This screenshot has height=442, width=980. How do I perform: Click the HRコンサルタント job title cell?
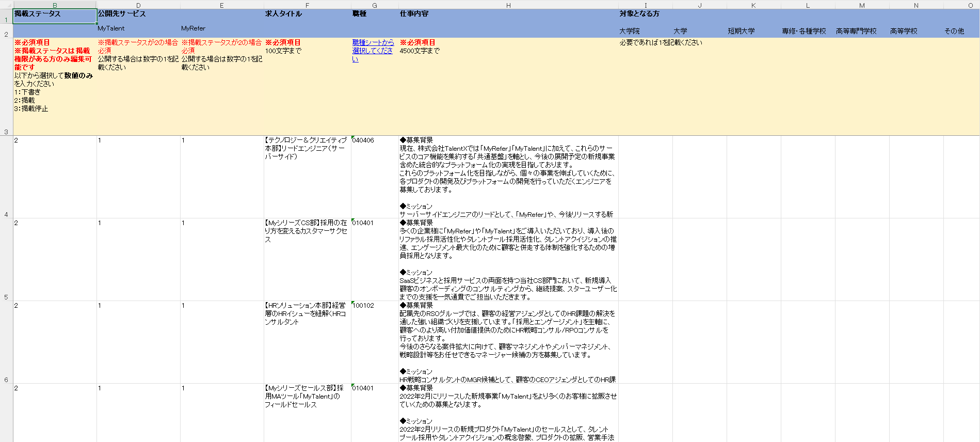[x=307, y=342]
